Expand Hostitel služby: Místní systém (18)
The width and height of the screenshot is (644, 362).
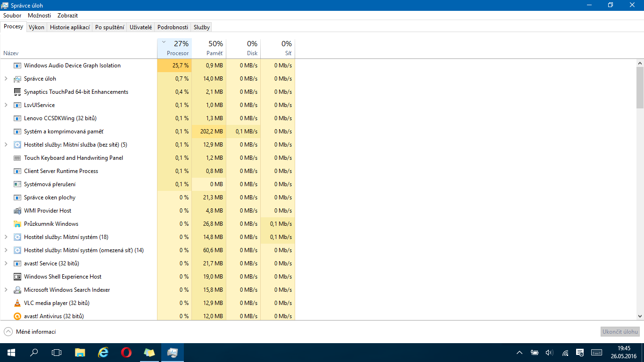pyautogui.click(x=6, y=237)
